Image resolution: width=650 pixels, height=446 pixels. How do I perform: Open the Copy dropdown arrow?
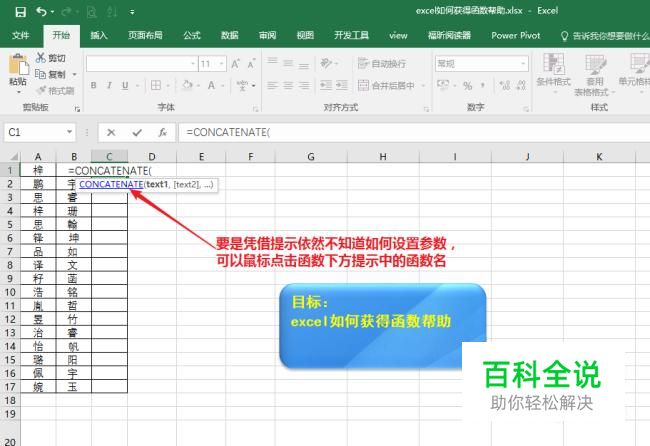[75, 75]
